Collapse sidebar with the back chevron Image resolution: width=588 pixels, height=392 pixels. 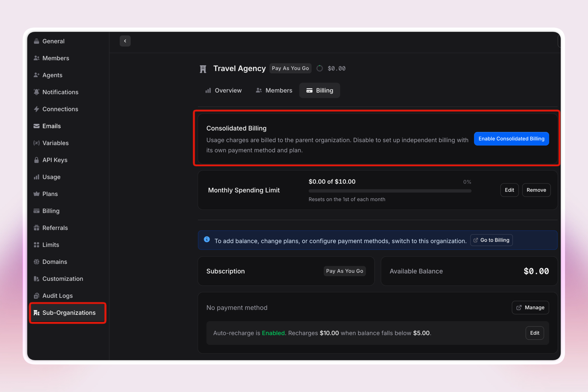[x=125, y=41]
